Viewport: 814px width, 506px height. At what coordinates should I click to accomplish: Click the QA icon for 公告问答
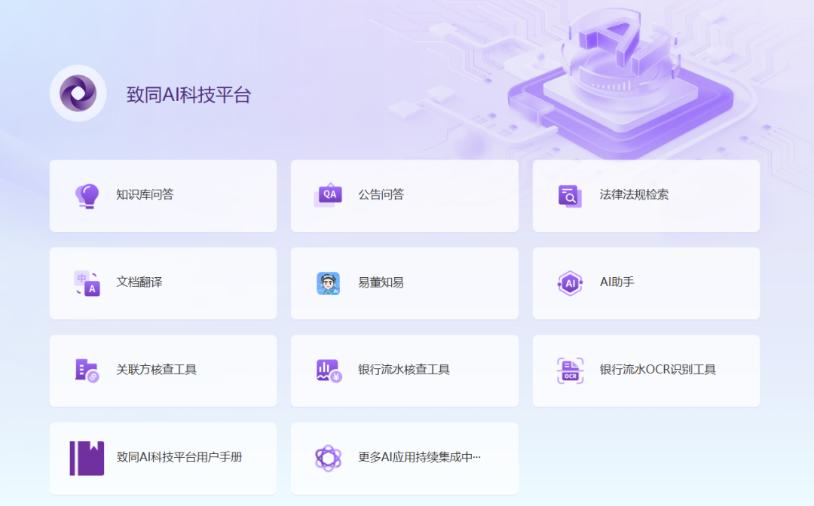328,195
